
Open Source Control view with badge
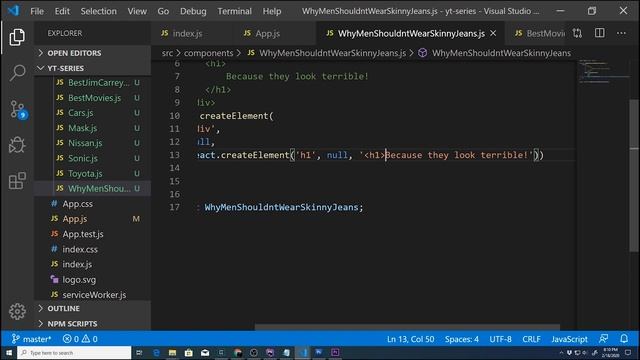[x=18, y=109]
